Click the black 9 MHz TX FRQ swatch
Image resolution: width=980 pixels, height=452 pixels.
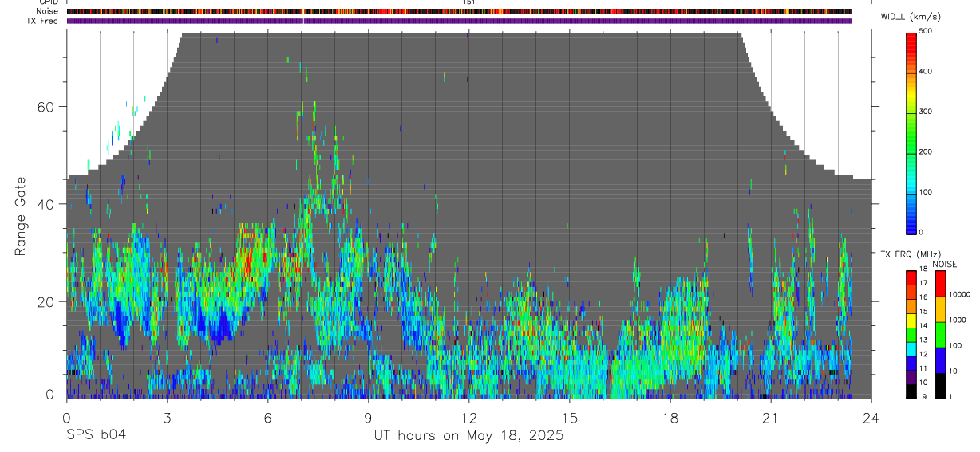point(911,391)
